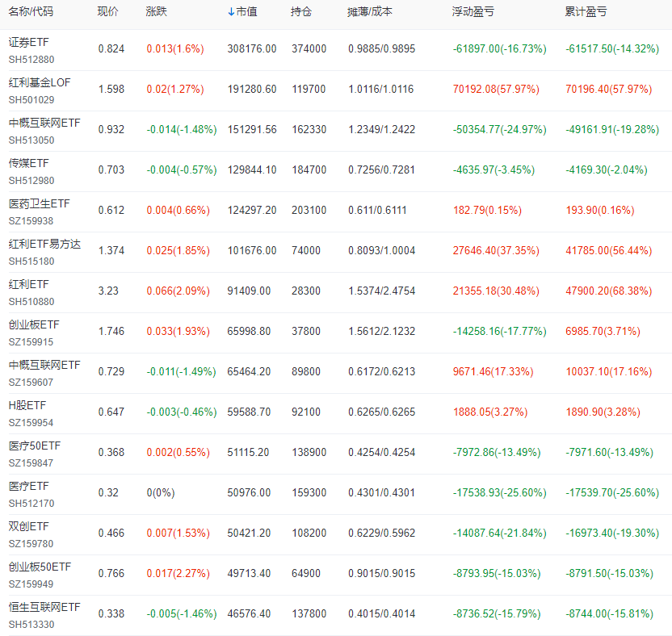The image size is (672, 636).
Task: Click the holding quantity 184700
Action: [x=309, y=170]
